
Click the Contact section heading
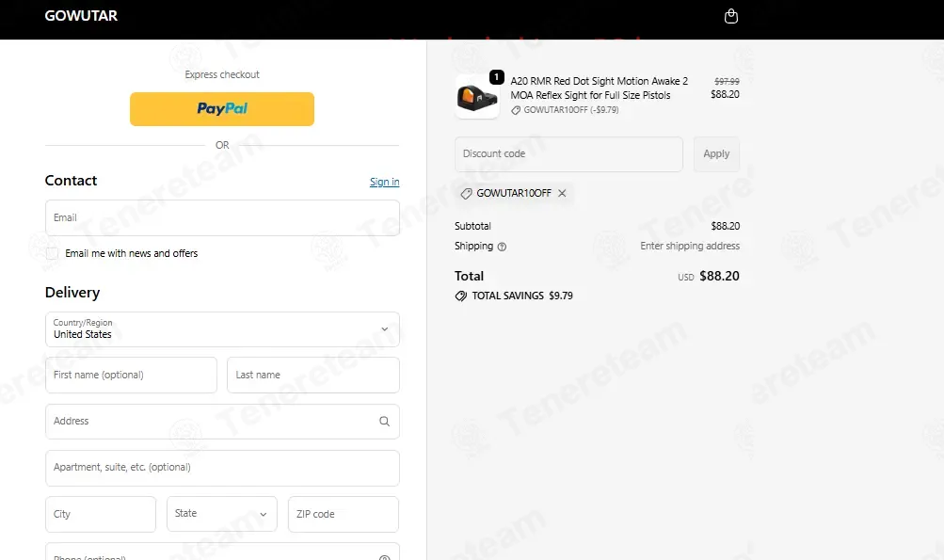(x=71, y=181)
